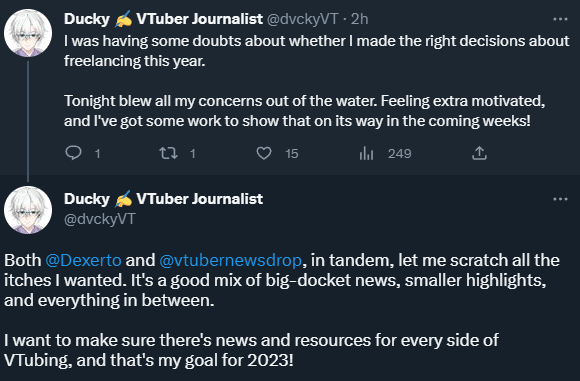Open Ducky's avatar on the tweet posted 2h ago
This screenshot has width=580, height=381.
point(28,33)
